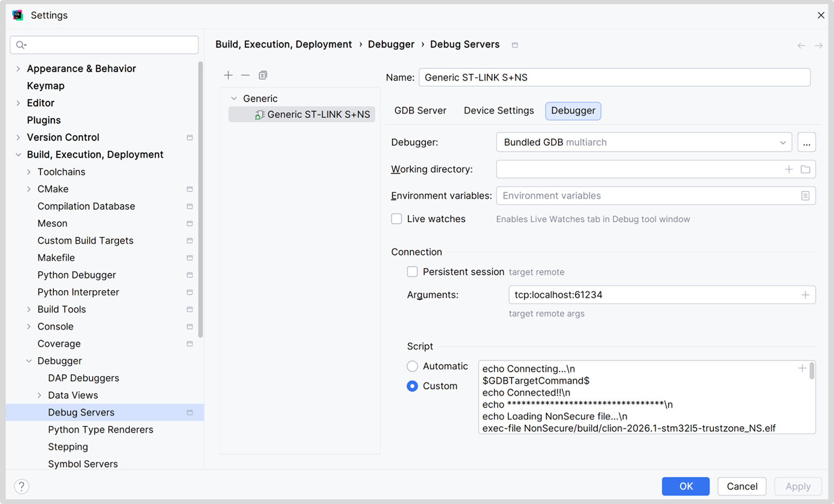Collapse the Generic server group
Viewport: 834px width, 504px height.
234,98
